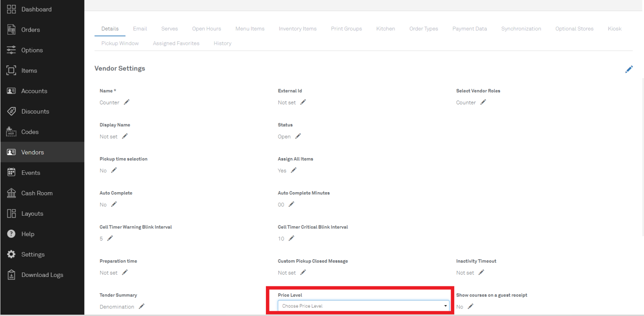Go to the Kiosk tab
Viewport: 644px width, 316px height.
point(614,29)
